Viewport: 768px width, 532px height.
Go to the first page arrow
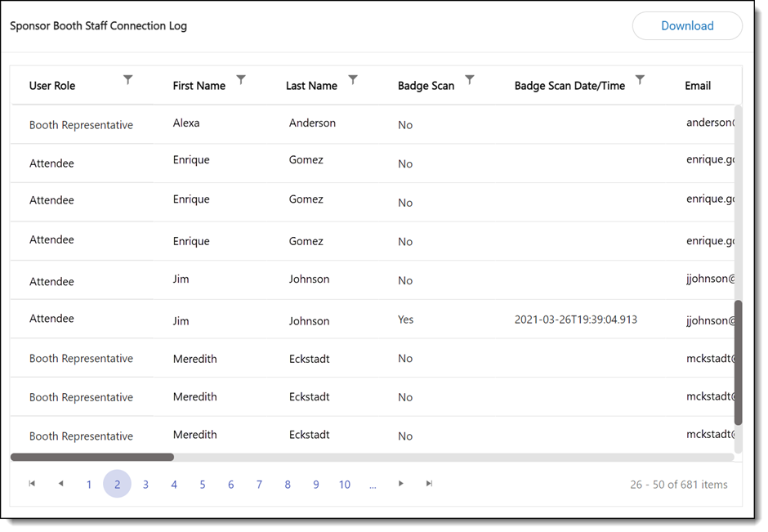32,484
